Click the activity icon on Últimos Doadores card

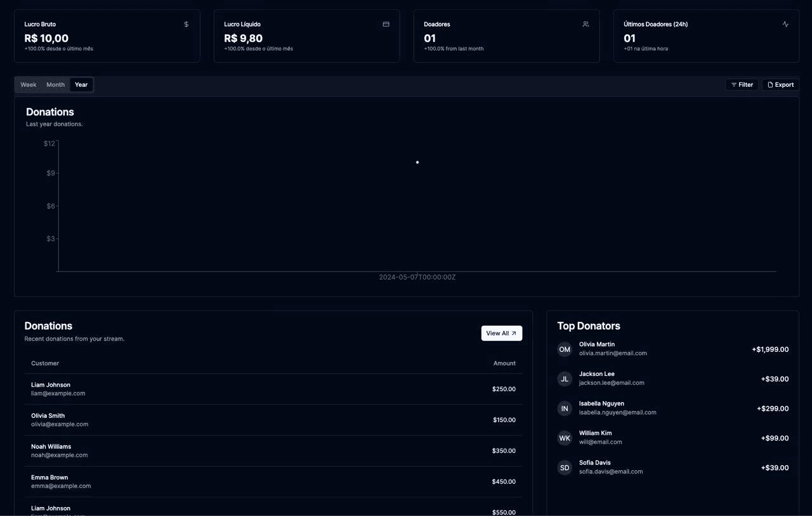pos(785,24)
